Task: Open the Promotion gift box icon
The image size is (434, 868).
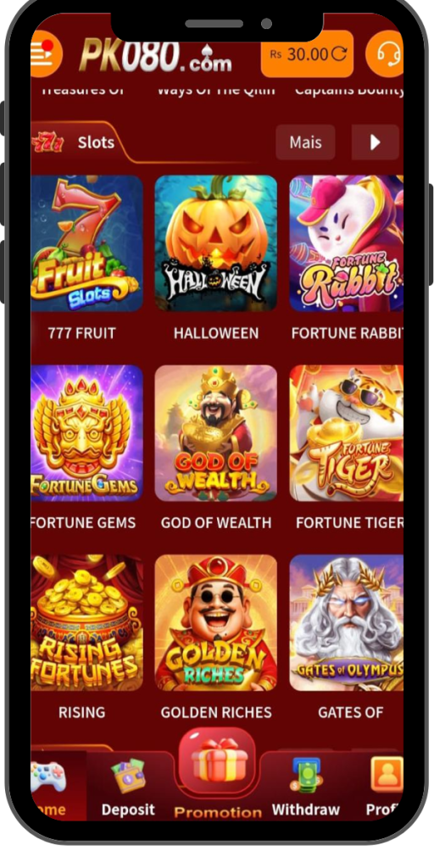Action: point(217,760)
